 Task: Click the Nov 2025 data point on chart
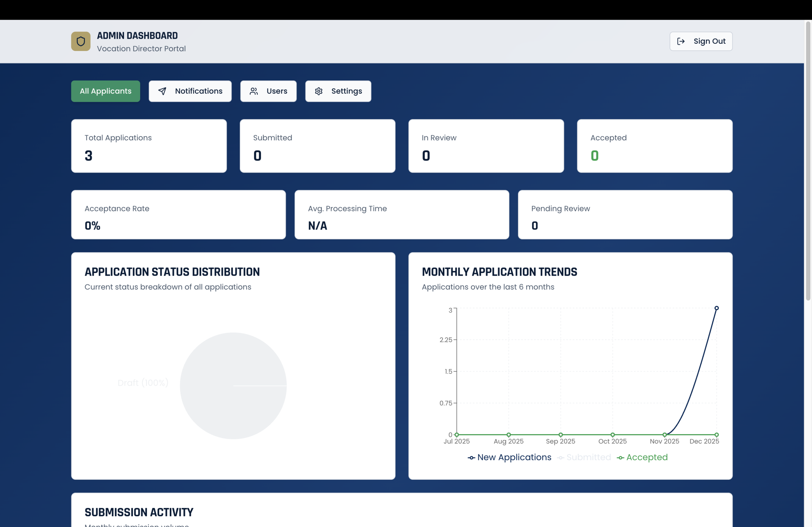tap(664, 434)
